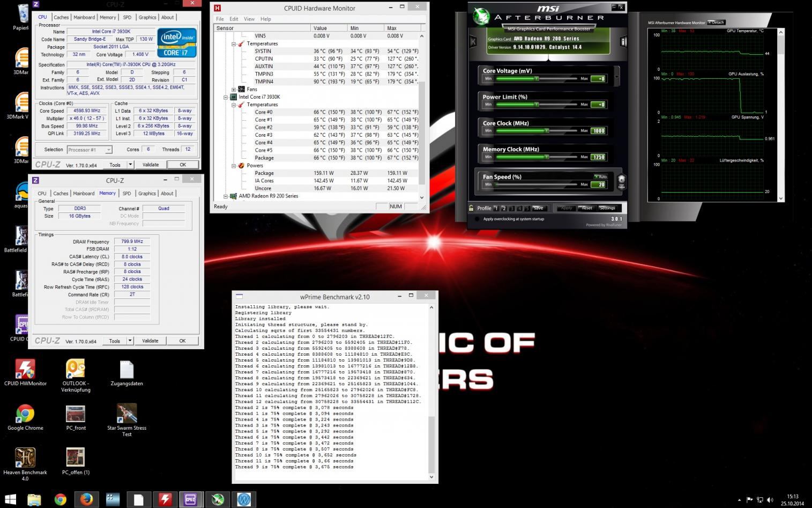
Task: Click Detach on Afterburner Hardware Monitor
Action: point(717,23)
